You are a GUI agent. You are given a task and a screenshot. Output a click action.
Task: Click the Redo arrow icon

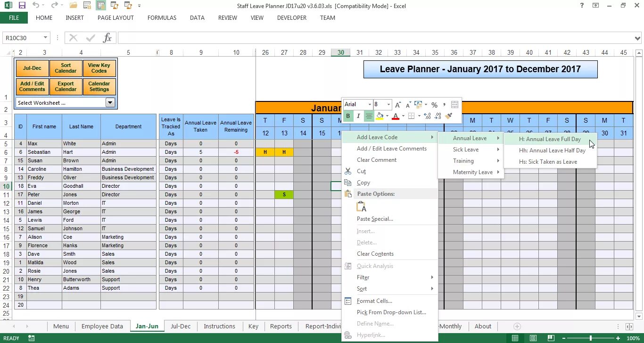tap(54, 6)
